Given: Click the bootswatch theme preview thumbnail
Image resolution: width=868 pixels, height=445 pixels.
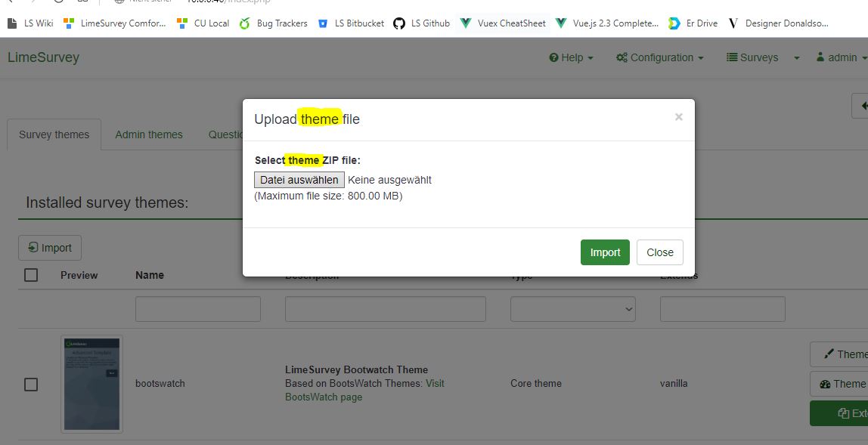Looking at the screenshot, I should click(x=92, y=384).
